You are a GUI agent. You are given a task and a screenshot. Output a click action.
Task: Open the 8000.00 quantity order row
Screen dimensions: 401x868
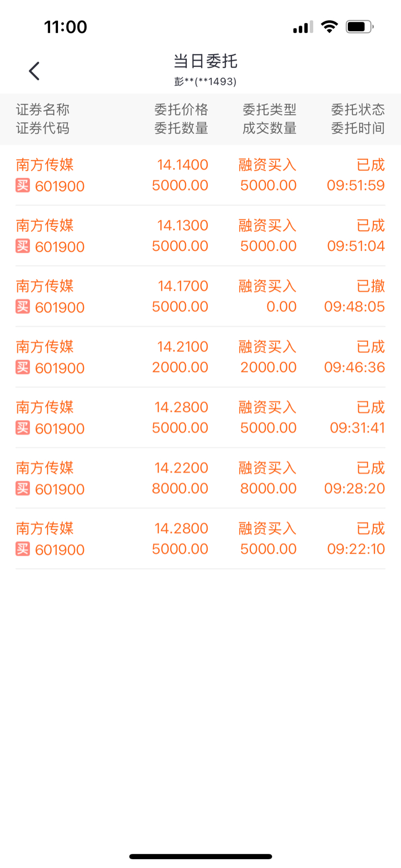pos(200,478)
